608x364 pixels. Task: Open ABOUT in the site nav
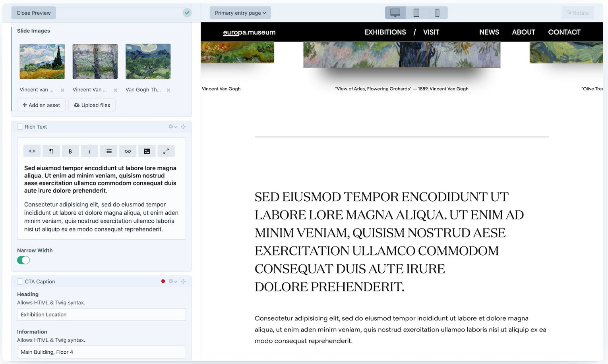pyautogui.click(x=523, y=32)
